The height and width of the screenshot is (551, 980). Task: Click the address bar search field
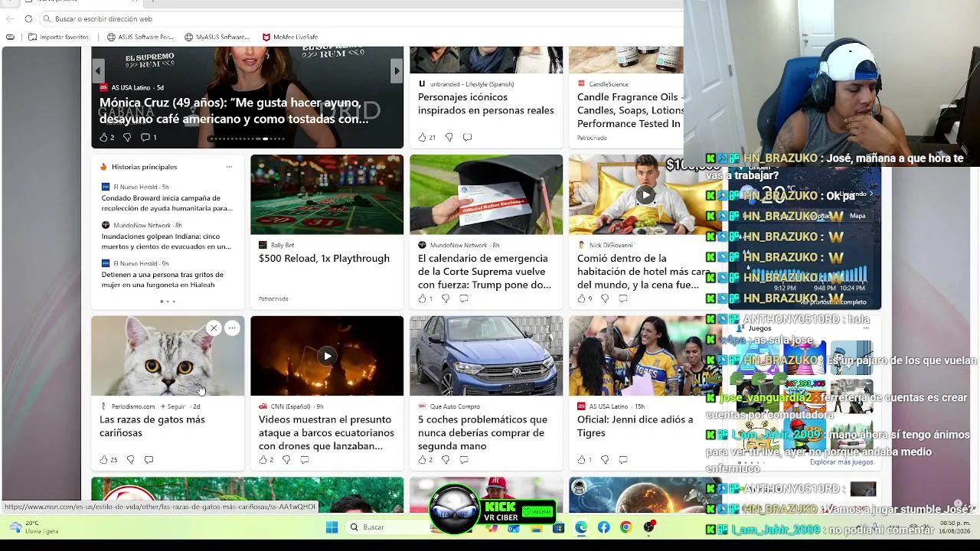pos(360,18)
